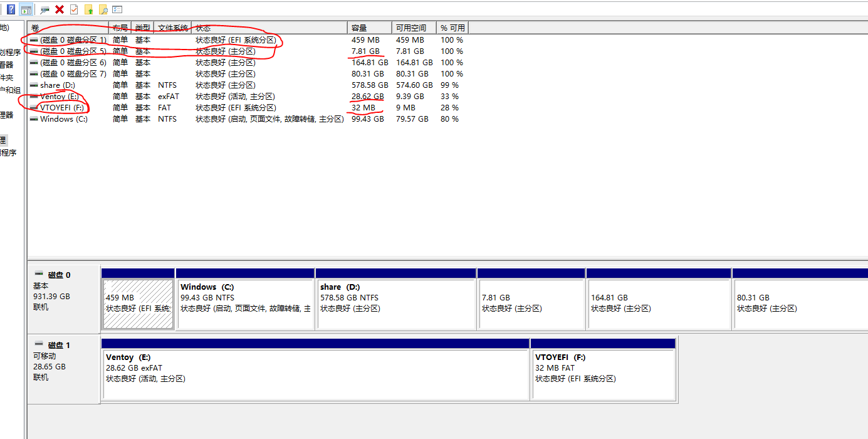Click the 28 % available cell
This screenshot has height=439, width=868.
coord(449,108)
